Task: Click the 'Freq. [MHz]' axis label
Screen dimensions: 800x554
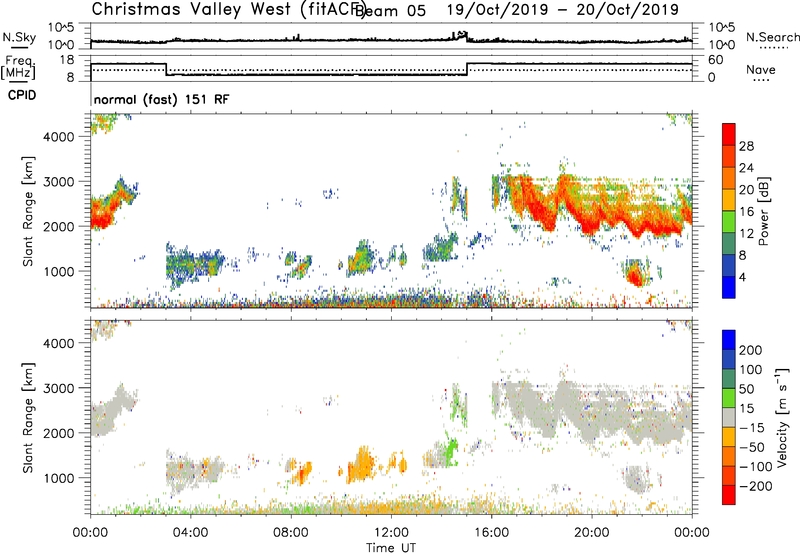Action: pyautogui.click(x=19, y=67)
